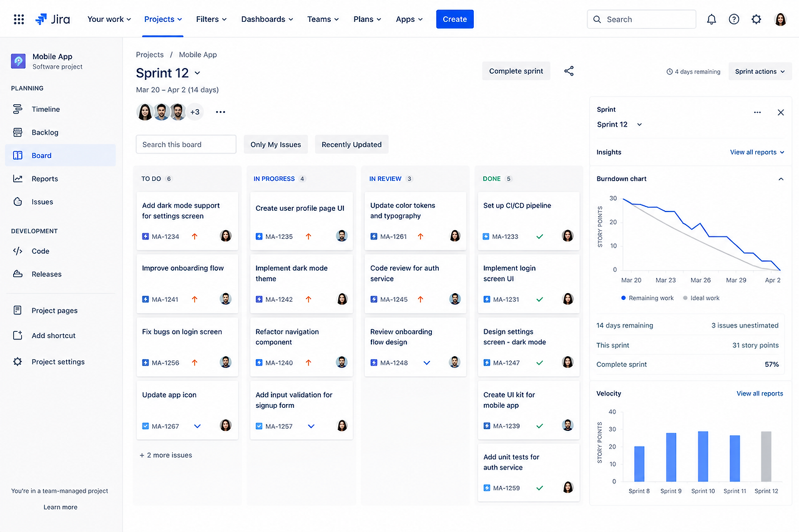Click the assignee avatar on MA-1234 card
Image resolution: width=799 pixels, height=532 pixels.
[x=226, y=236]
